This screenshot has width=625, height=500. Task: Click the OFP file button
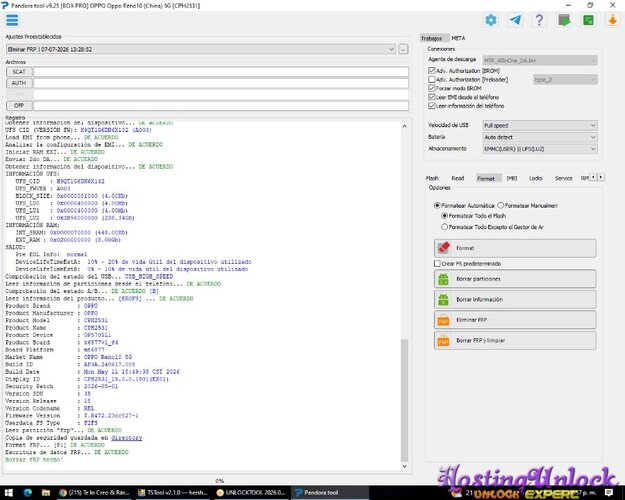(x=19, y=105)
